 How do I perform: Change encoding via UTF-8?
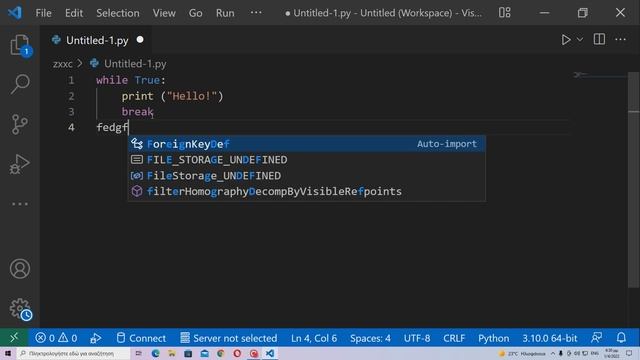417,338
